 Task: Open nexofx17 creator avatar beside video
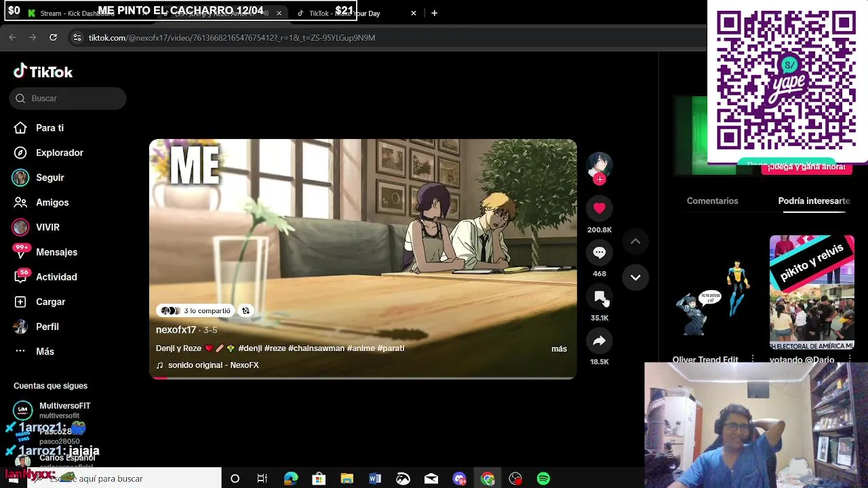pos(599,165)
